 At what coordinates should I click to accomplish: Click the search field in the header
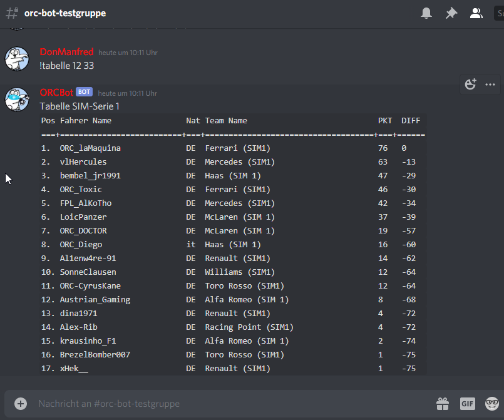(498, 13)
